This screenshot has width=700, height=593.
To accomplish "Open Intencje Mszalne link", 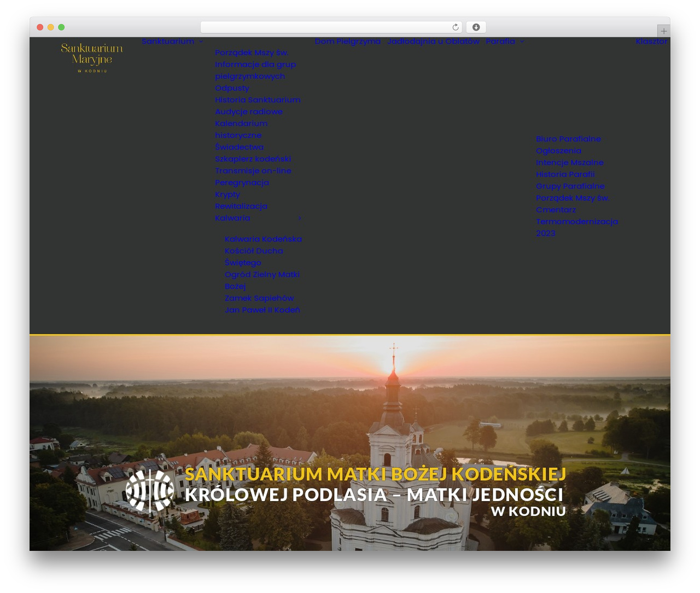I will pos(570,162).
